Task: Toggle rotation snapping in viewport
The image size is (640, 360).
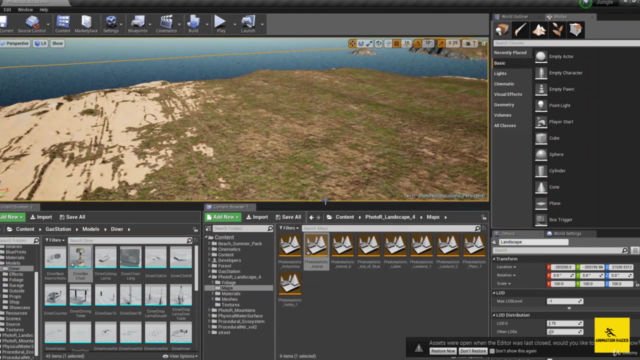Action: 418,43
